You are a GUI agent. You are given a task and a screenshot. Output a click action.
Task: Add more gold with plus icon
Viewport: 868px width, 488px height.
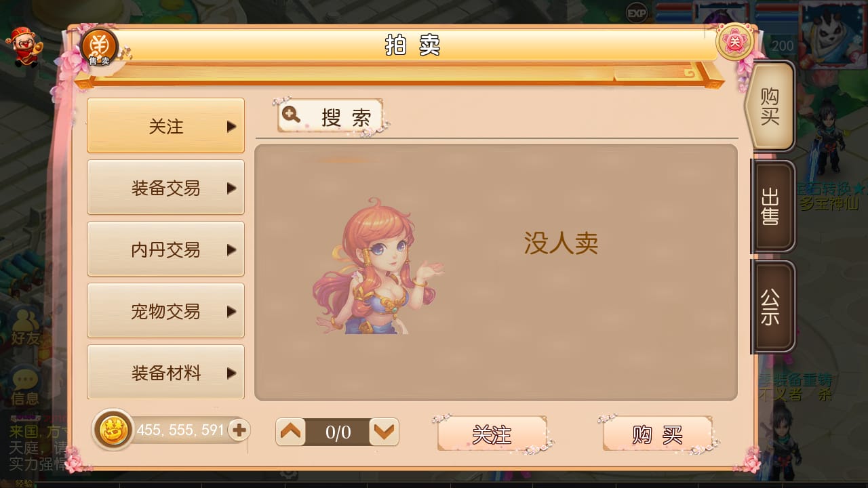pyautogui.click(x=239, y=430)
